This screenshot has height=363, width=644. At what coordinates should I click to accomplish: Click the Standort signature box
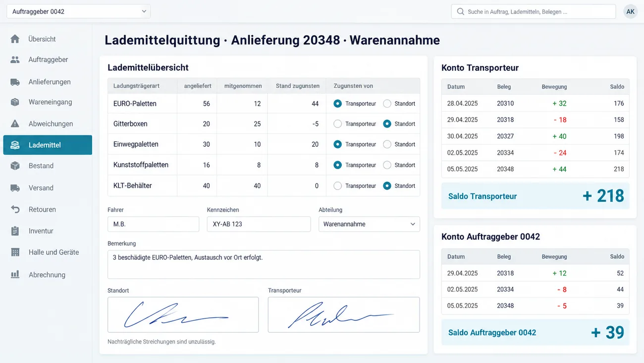coord(183,314)
